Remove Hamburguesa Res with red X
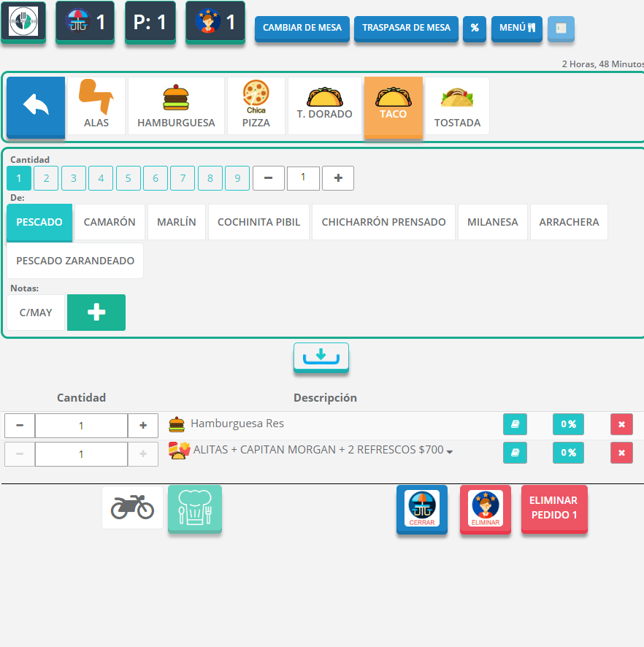644x647 pixels. [621, 424]
